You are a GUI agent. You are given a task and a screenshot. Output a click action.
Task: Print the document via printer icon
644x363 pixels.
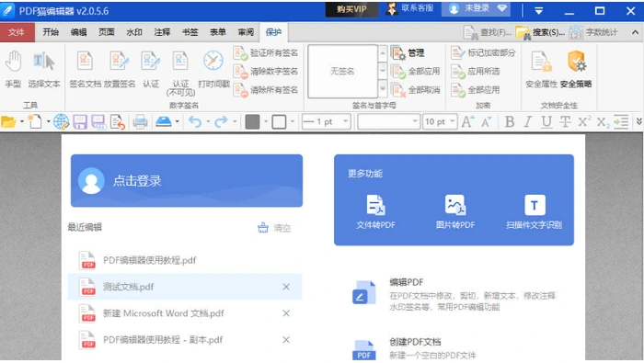click(x=140, y=122)
